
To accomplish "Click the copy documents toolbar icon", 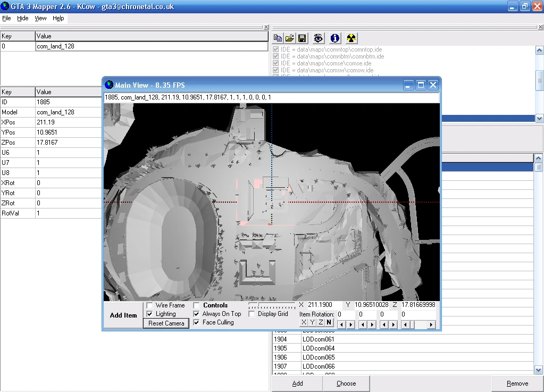I will [x=278, y=38].
